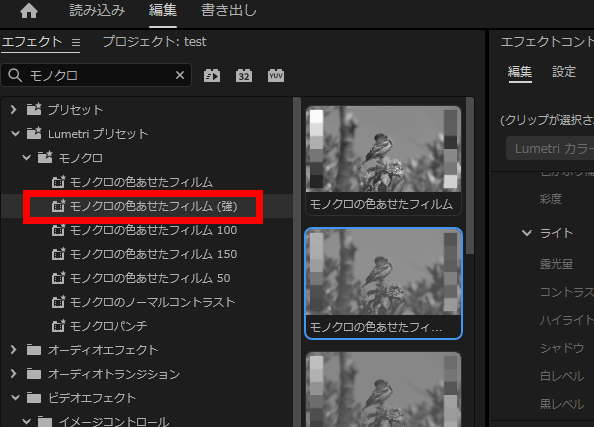594x427 pixels.
Task: Click the モノクロ folder star icon
Action: 45,157
